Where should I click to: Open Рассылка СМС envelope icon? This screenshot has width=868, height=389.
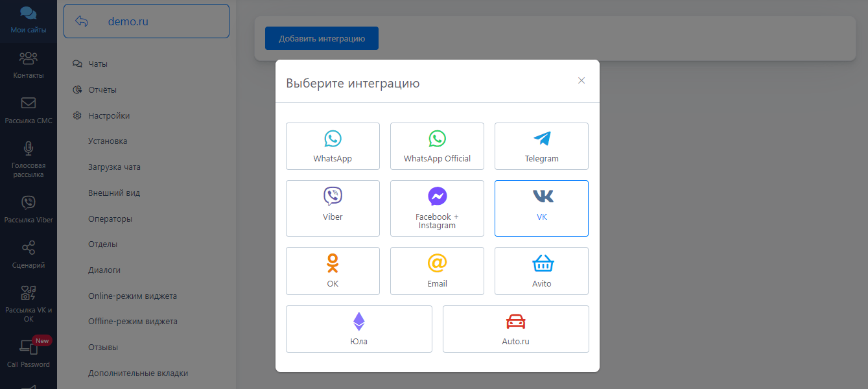click(x=29, y=103)
